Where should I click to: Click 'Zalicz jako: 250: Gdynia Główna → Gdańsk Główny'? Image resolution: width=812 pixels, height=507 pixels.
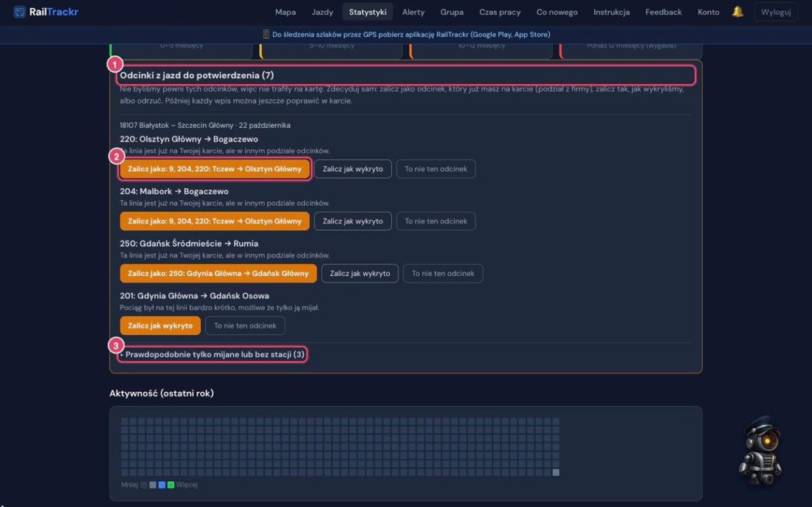click(218, 274)
